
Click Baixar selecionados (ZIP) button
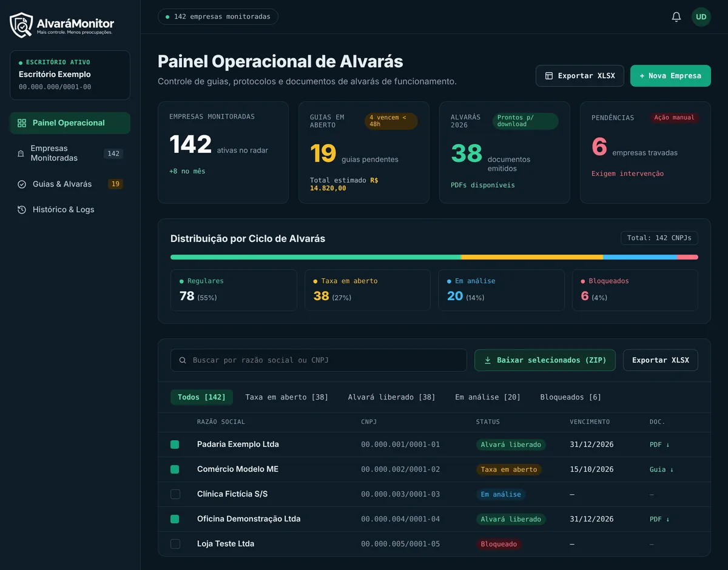point(545,360)
